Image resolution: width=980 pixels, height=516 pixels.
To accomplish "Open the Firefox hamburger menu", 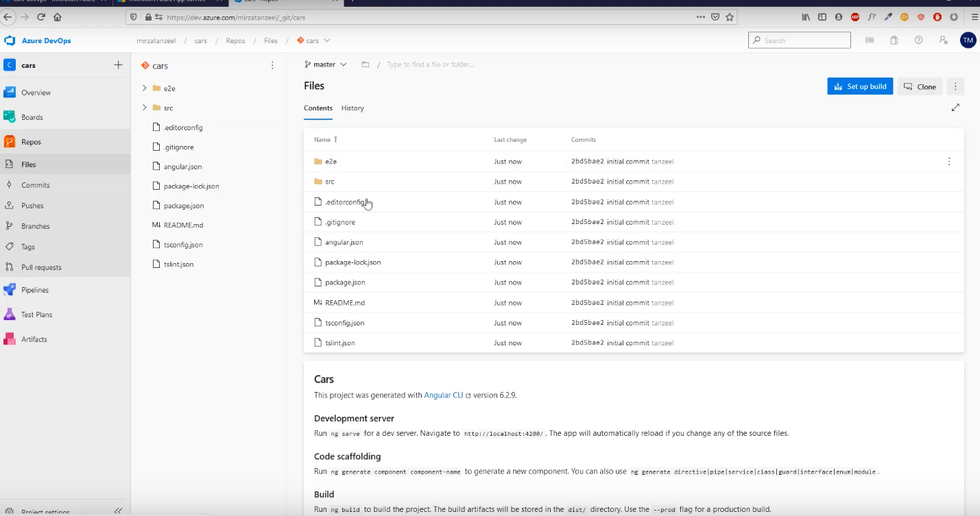I will (975, 16).
